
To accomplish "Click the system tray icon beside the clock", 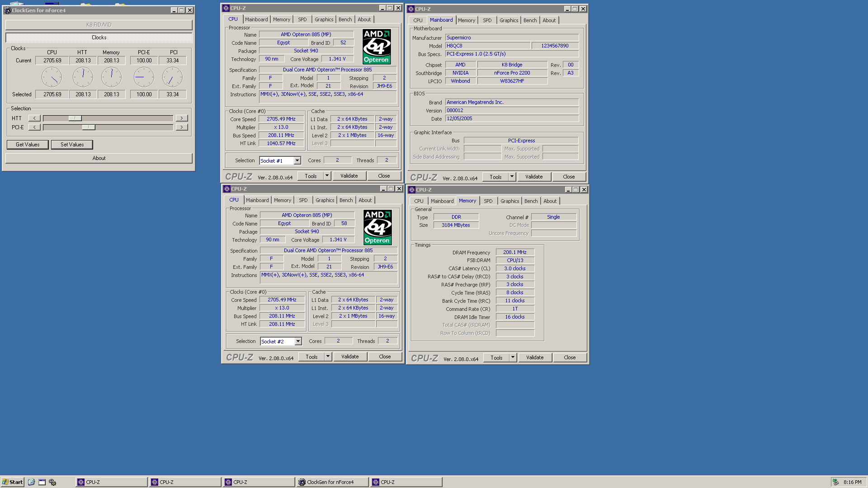I will (836, 482).
